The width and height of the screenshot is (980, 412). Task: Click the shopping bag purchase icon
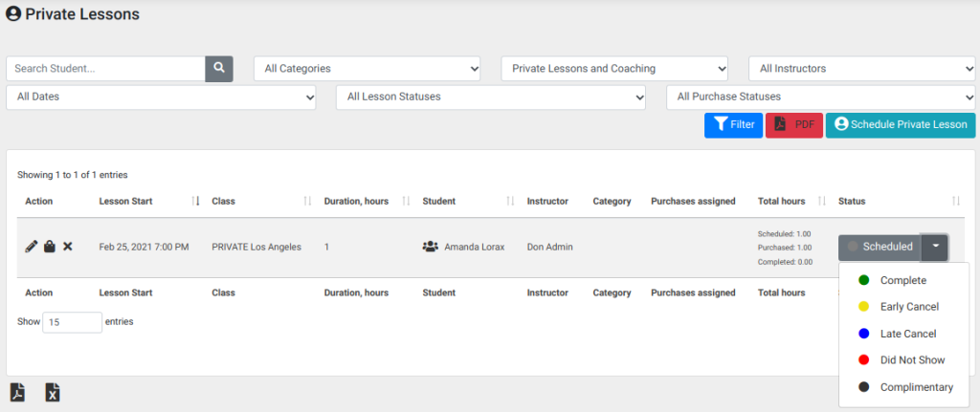pyautogui.click(x=50, y=247)
